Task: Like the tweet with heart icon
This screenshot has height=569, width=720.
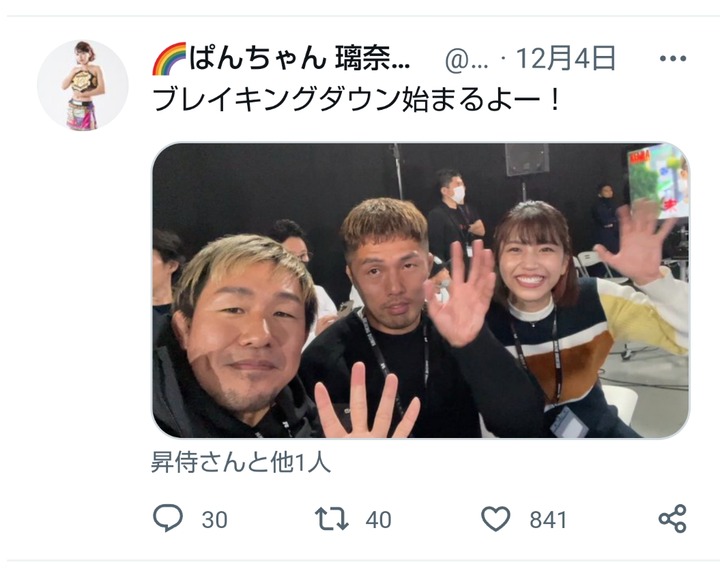Action: (495, 519)
